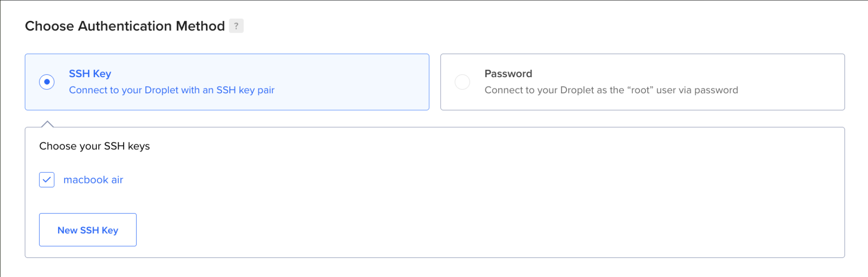Click "Connect to your Droplet with an SSH key pair"

click(x=171, y=90)
